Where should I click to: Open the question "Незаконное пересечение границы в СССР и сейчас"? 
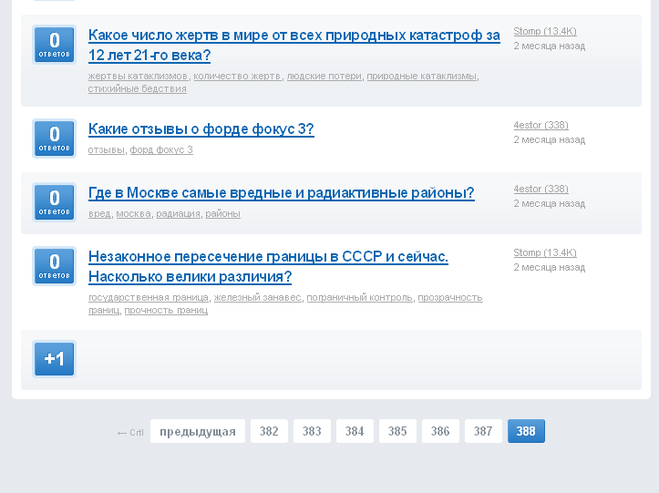pyautogui.click(x=268, y=257)
